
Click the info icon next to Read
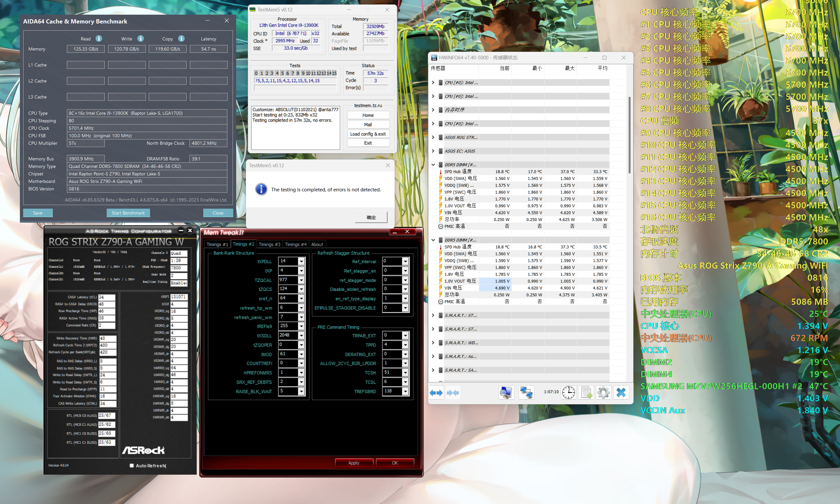[x=99, y=38]
